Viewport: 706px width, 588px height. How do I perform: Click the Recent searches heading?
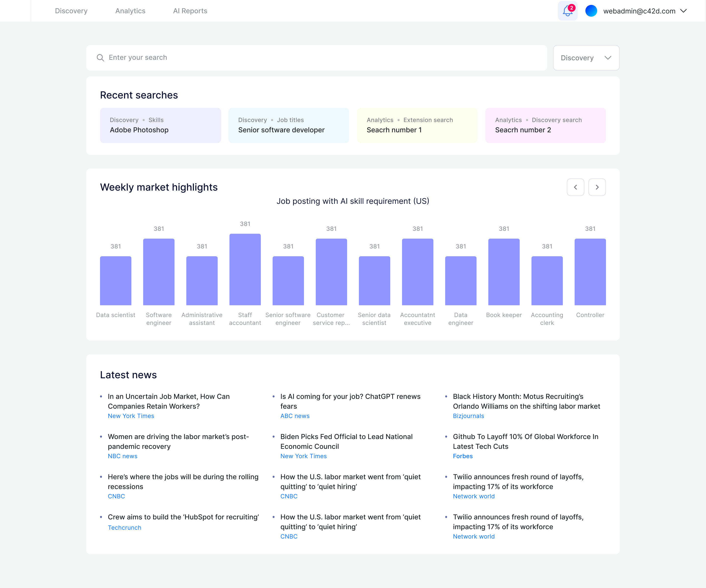[x=139, y=95]
